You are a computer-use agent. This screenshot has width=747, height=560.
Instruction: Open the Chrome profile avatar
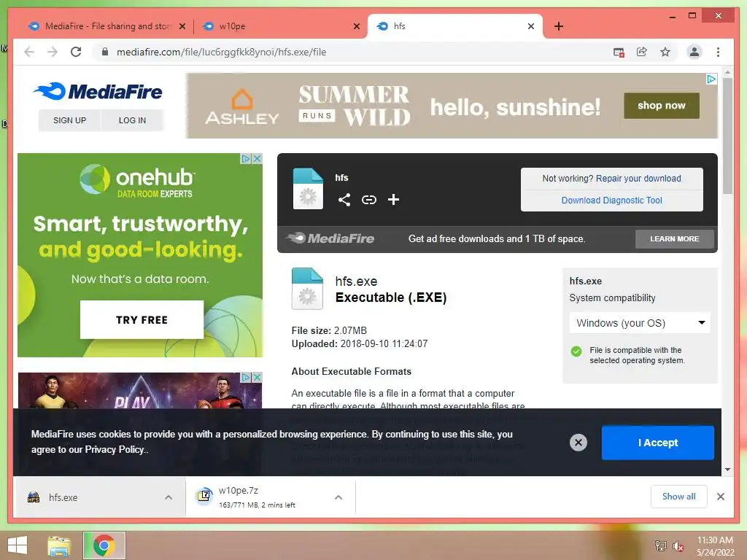694,52
